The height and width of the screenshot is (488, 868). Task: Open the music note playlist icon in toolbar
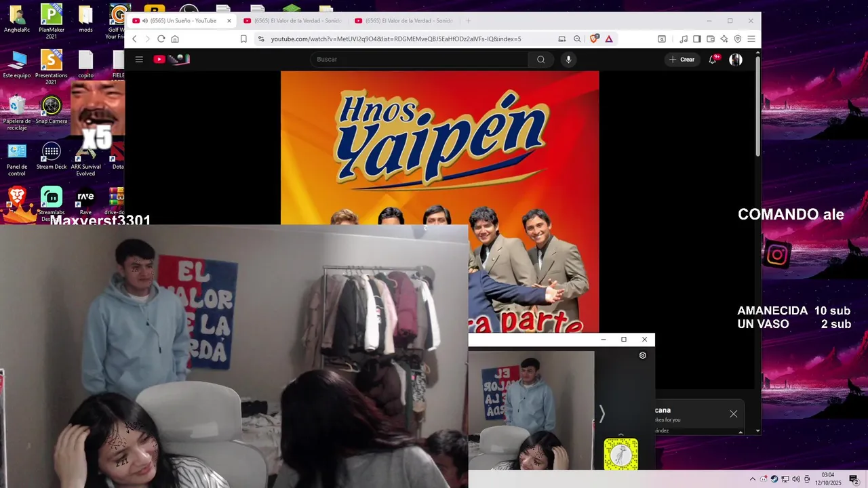tap(684, 39)
